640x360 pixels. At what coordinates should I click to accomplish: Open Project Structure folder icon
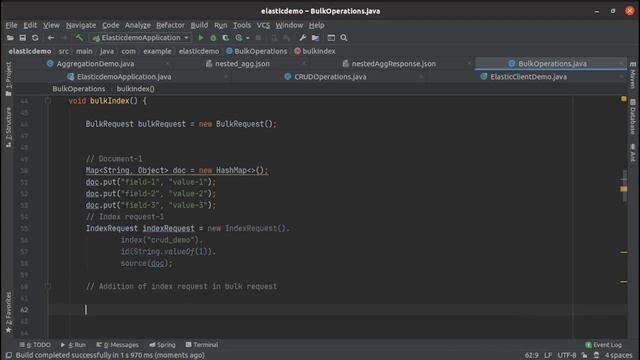[316, 38]
